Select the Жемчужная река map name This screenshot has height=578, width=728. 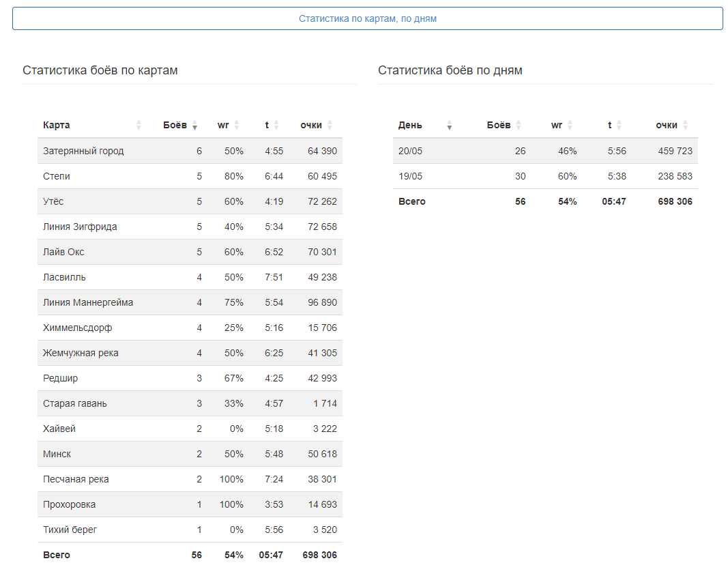coord(81,353)
